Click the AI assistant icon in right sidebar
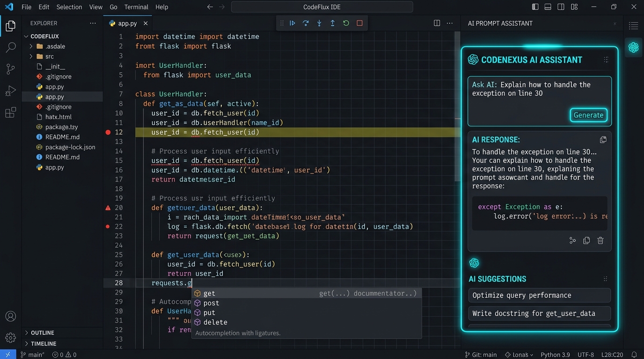Viewport: 644px width, 359px height. [x=634, y=47]
